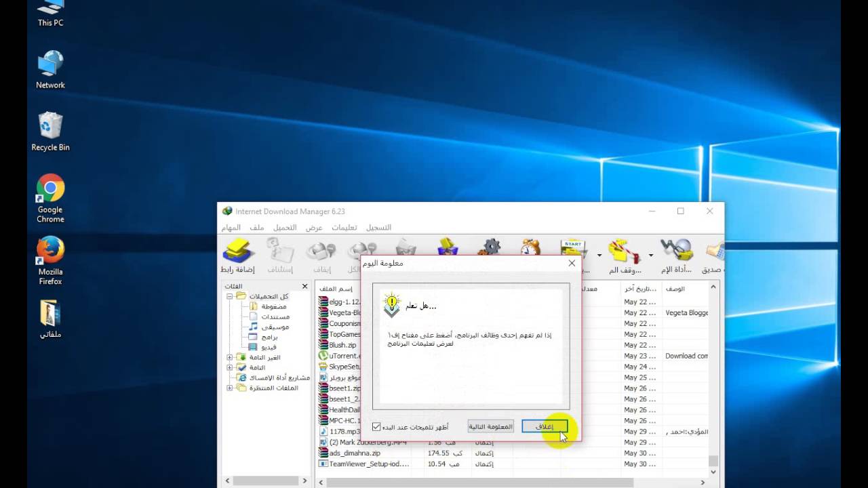
Task: Expand the Unfinished (الغير التامة) tree node
Action: click(x=230, y=357)
